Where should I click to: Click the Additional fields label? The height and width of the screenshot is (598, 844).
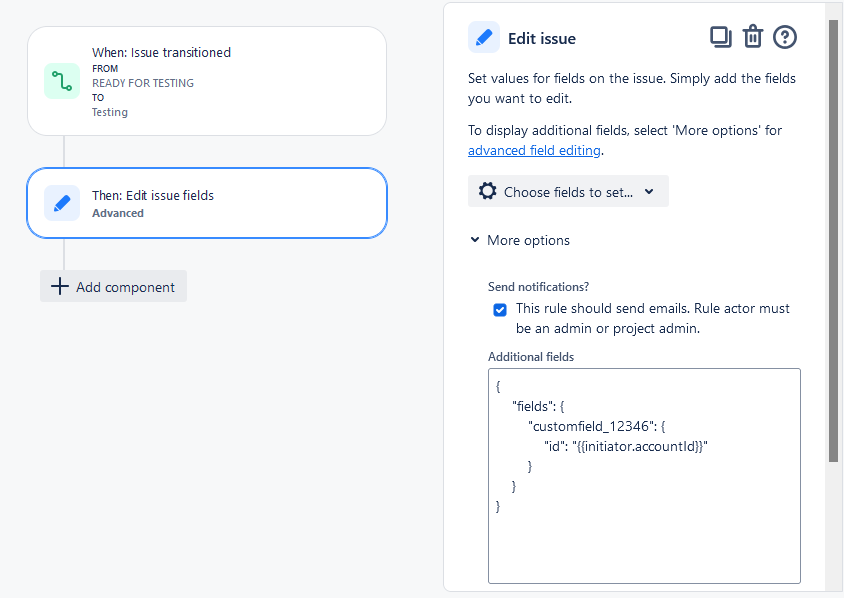[x=531, y=357]
